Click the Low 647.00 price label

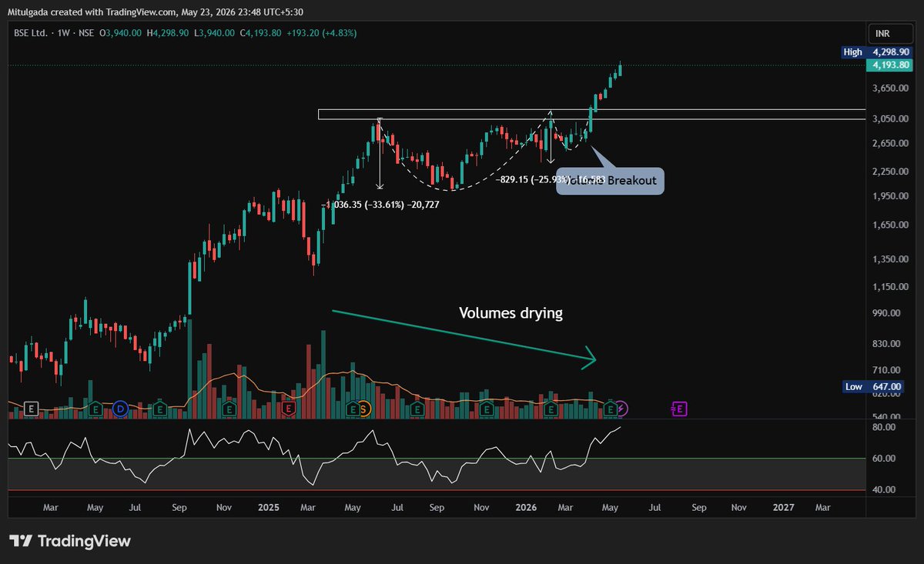click(874, 387)
